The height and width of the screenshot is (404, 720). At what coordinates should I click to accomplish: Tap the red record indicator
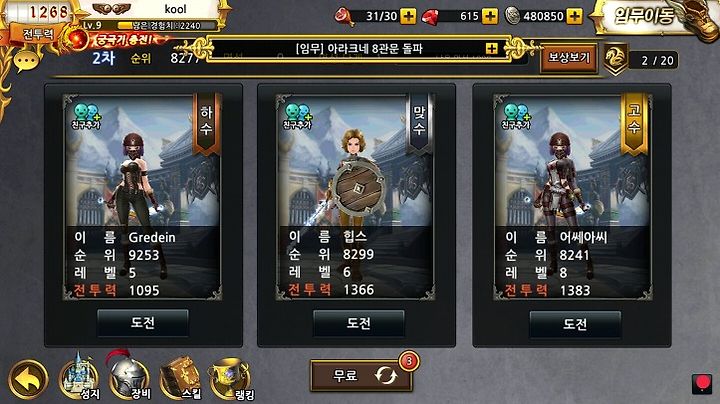coord(702,383)
